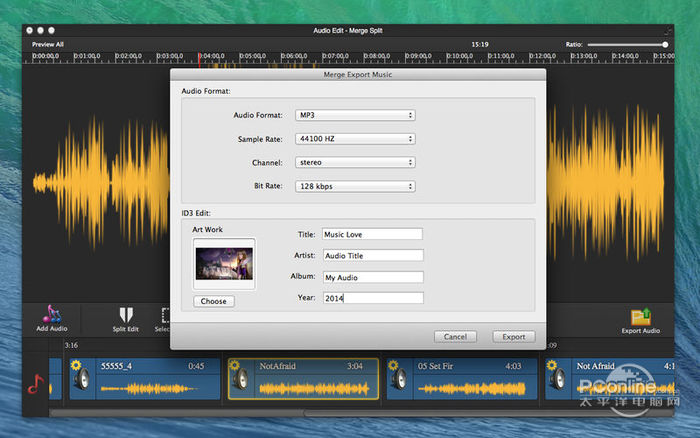Click speaker icon on NotAfraid clip
Screen dimensions: 700x438
(242, 379)
